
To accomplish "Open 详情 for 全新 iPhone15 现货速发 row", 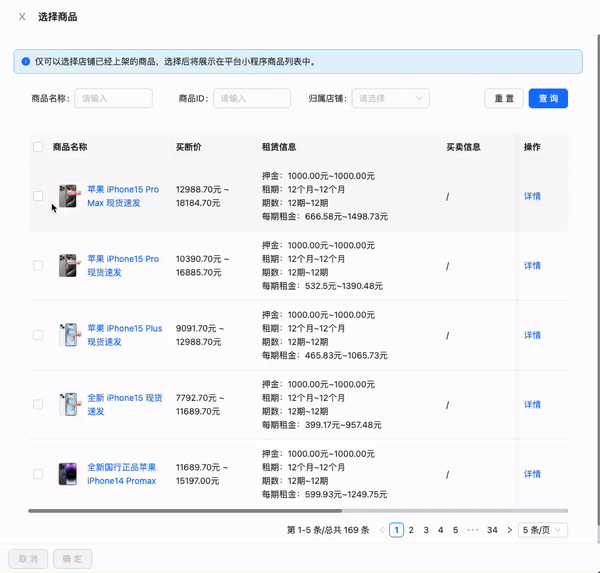I will pyautogui.click(x=532, y=405).
